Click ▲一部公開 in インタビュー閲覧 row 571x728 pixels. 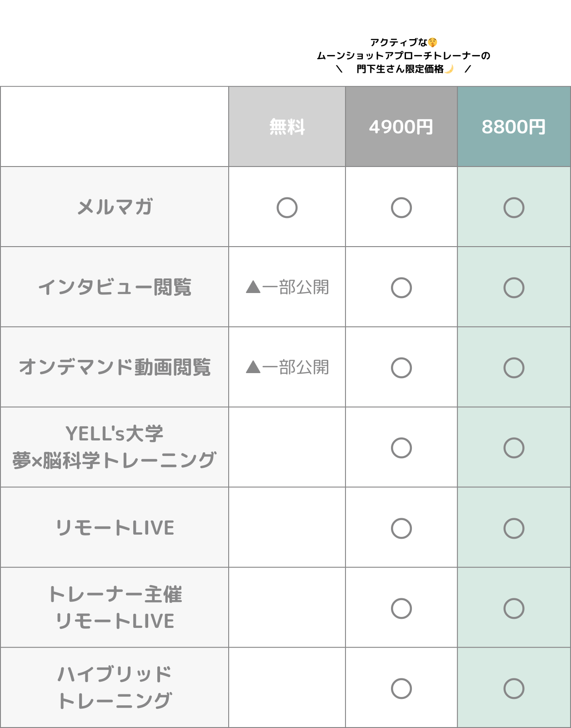click(287, 288)
